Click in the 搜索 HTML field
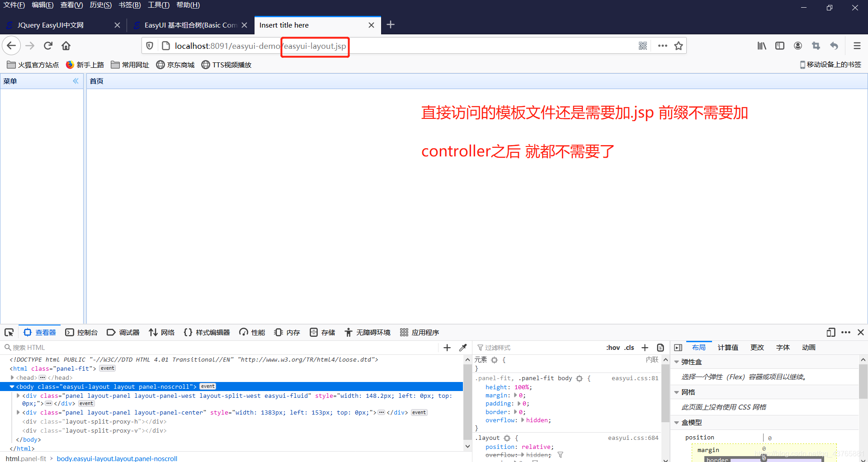Screen dimensions: 868x462 point(222,348)
